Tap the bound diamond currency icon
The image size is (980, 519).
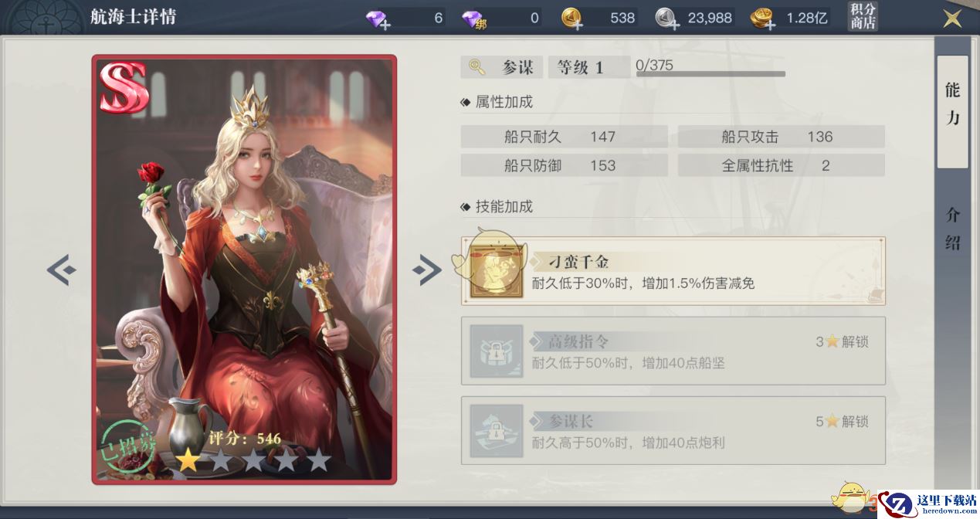click(x=473, y=19)
